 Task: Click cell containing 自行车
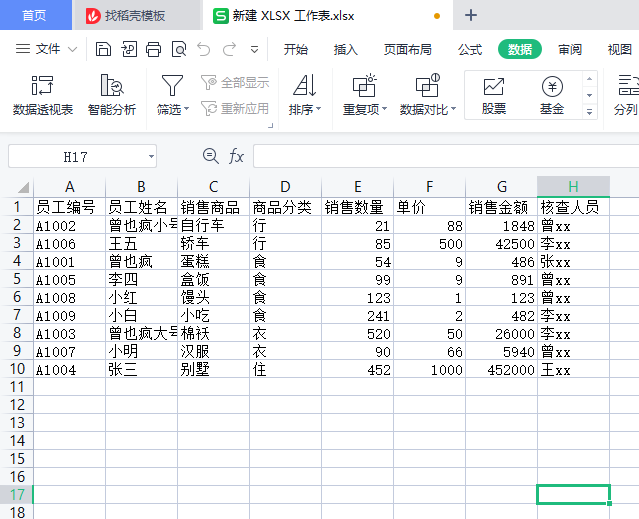(214, 225)
